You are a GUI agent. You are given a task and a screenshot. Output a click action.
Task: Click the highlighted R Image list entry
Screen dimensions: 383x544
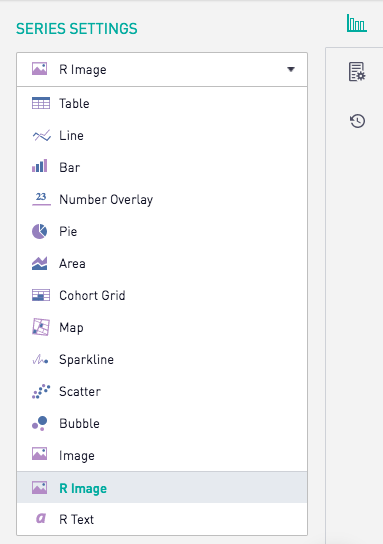162,487
